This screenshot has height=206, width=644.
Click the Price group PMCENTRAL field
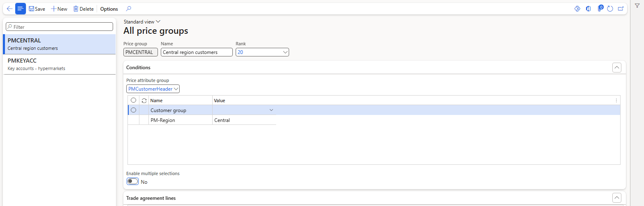140,52
